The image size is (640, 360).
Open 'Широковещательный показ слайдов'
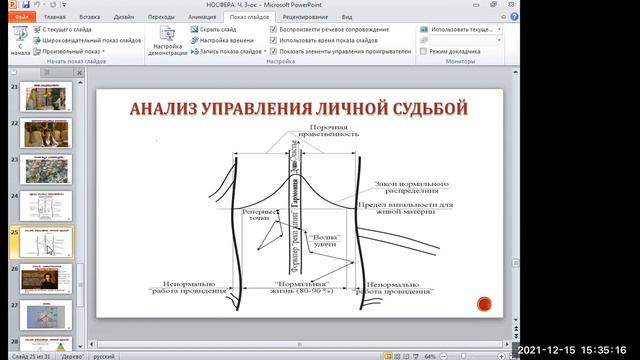pyautogui.click(x=87, y=40)
